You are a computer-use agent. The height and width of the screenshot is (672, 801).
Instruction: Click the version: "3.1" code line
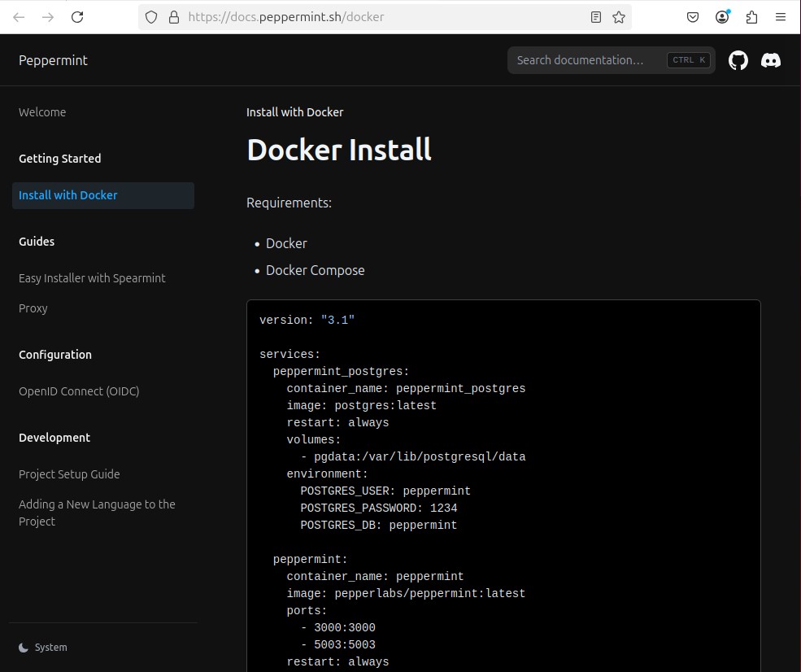point(307,321)
